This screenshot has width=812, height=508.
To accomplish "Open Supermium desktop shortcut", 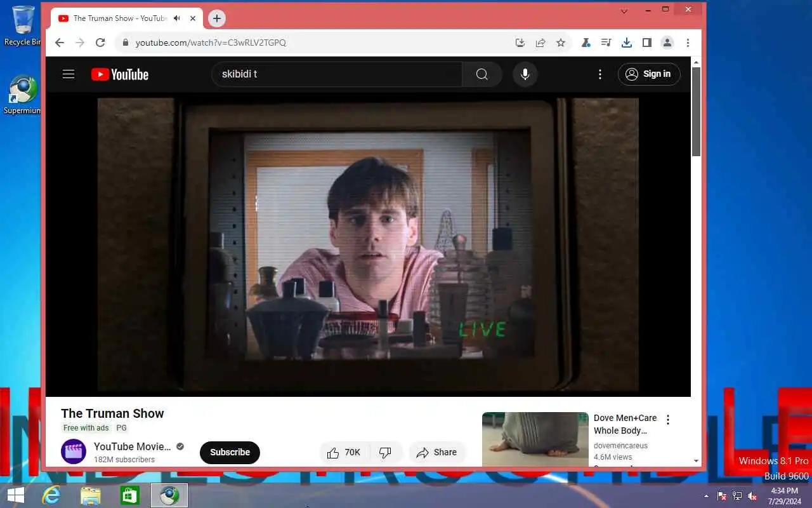I will (23, 95).
